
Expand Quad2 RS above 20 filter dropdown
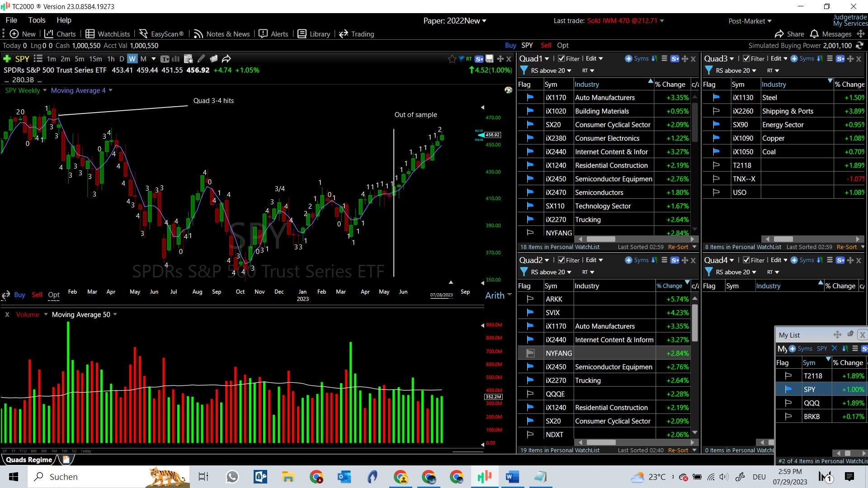click(569, 272)
